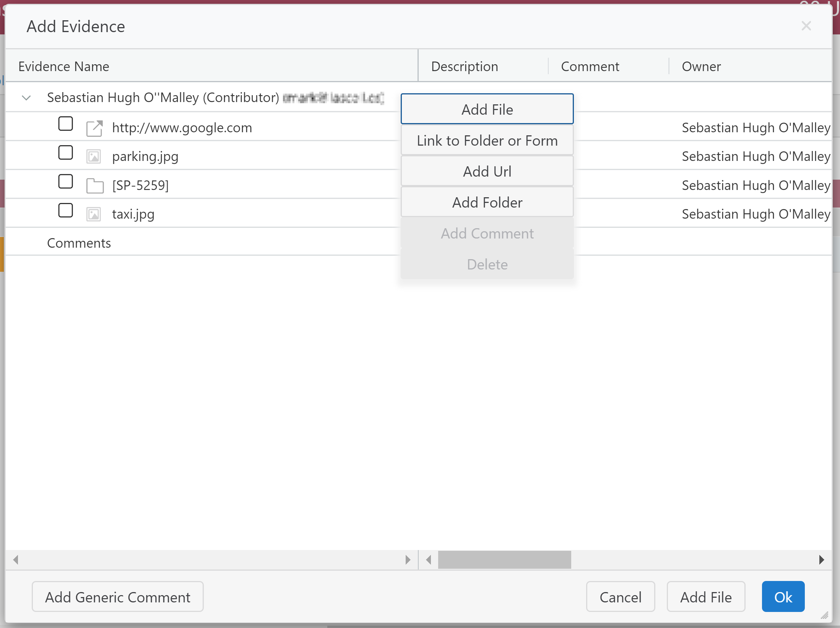Click right arrow of evidence name scrollbar
840x628 pixels.
(x=408, y=560)
